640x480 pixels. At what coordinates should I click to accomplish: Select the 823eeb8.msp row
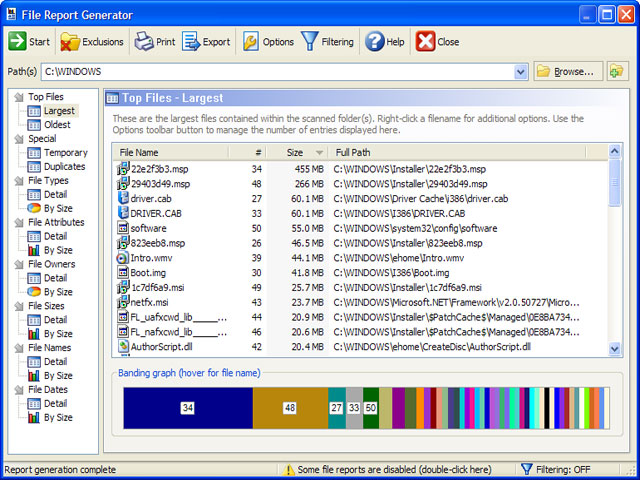click(360, 243)
